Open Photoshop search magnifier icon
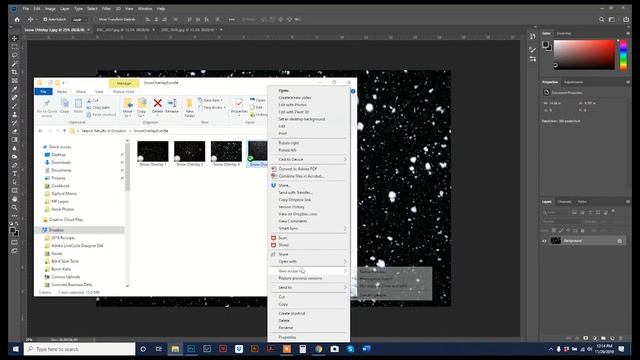This screenshot has width=640, height=360. tap(602, 19)
